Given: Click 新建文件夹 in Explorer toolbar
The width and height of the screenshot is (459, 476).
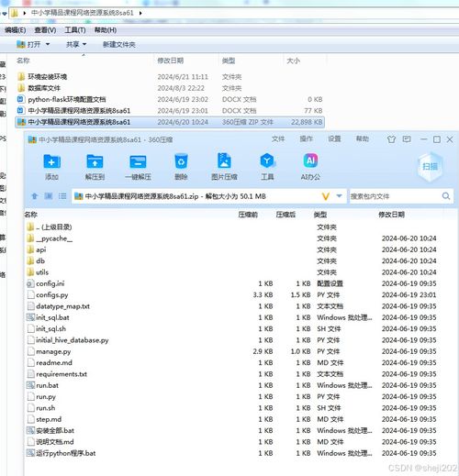Looking at the screenshot, I should (119, 45).
